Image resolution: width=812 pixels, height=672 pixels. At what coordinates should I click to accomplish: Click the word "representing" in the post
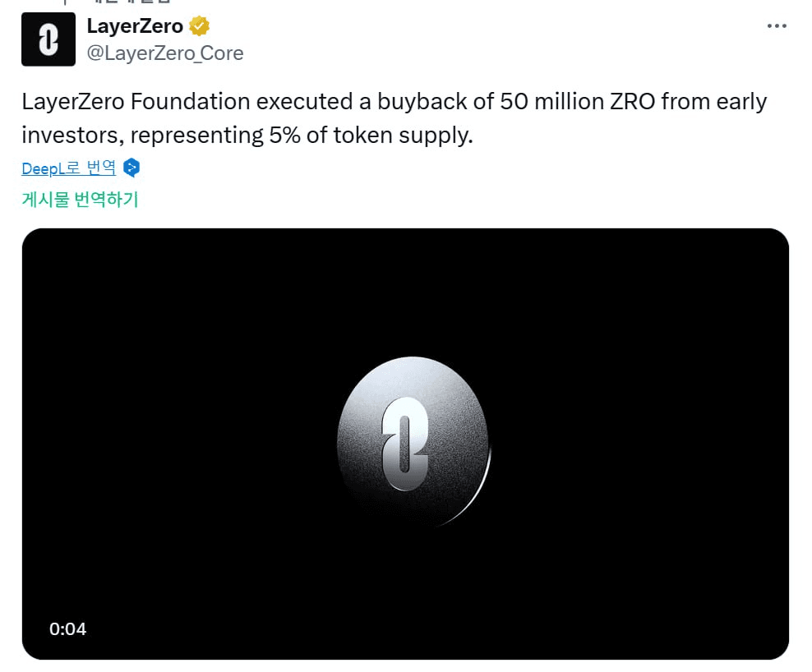[193, 135]
